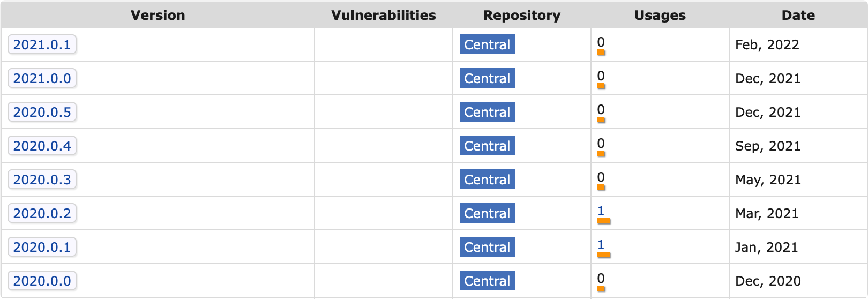868x299 pixels.
Task: Open Central repository for 2020.0.5
Action: tap(487, 112)
